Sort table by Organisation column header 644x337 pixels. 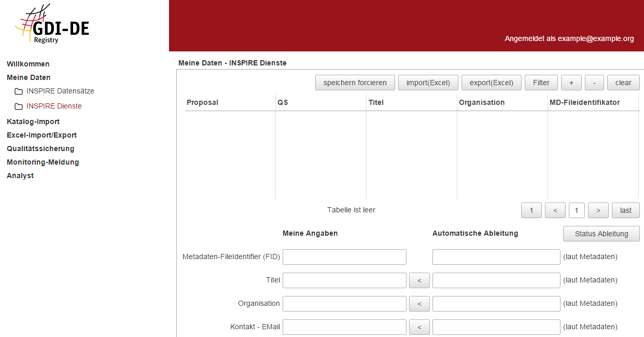click(481, 102)
